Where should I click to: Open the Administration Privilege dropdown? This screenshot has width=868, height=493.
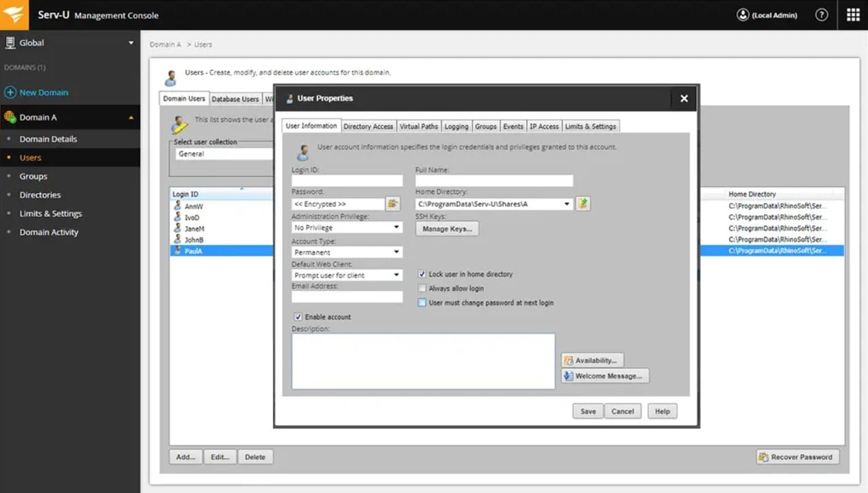click(x=347, y=228)
